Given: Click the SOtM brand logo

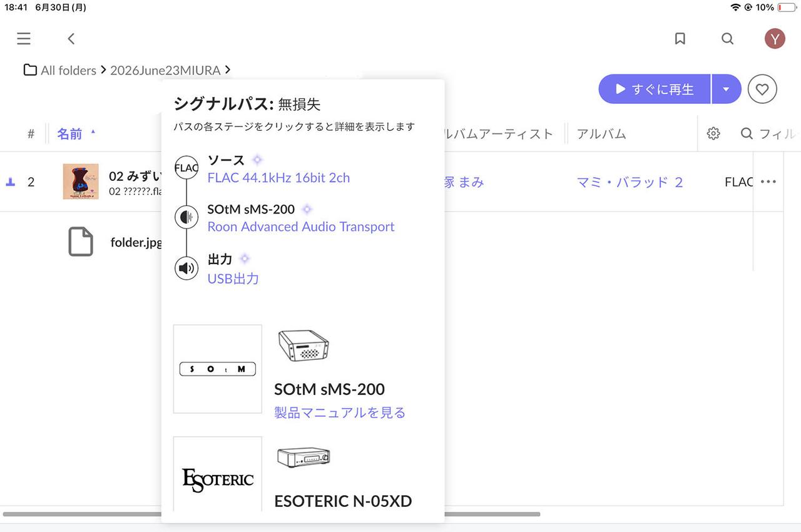Looking at the screenshot, I should (x=218, y=369).
